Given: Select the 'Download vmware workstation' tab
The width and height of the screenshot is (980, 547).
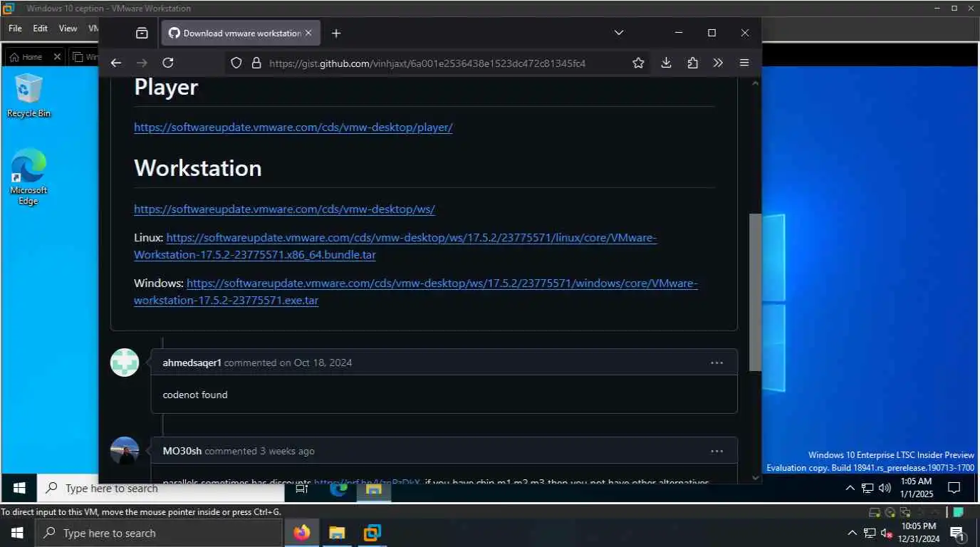Looking at the screenshot, I should click(x=241, y=33).
